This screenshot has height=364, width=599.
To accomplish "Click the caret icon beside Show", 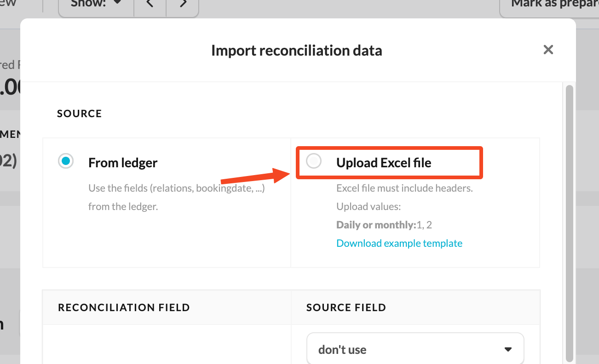I will 117,2.
